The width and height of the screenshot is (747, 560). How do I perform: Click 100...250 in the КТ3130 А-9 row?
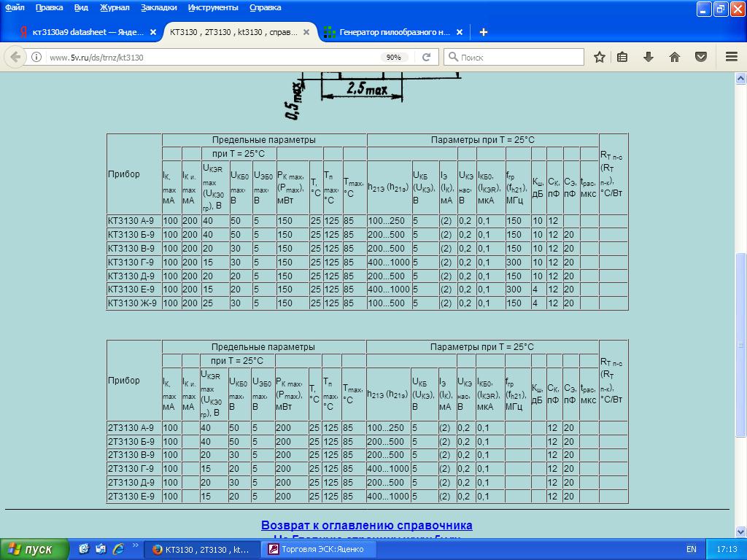[387, 221]
